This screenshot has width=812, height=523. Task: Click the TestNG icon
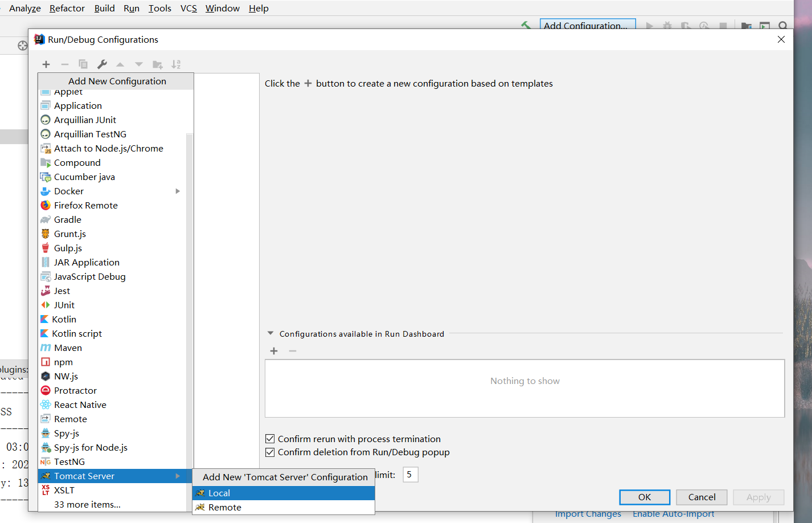(46, 461)
